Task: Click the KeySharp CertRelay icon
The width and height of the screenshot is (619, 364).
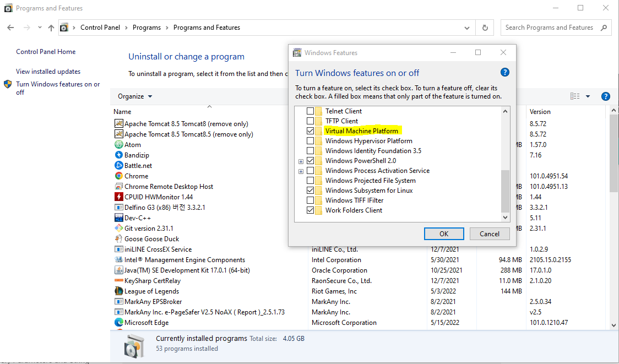Action: click(x=118, y=280)
